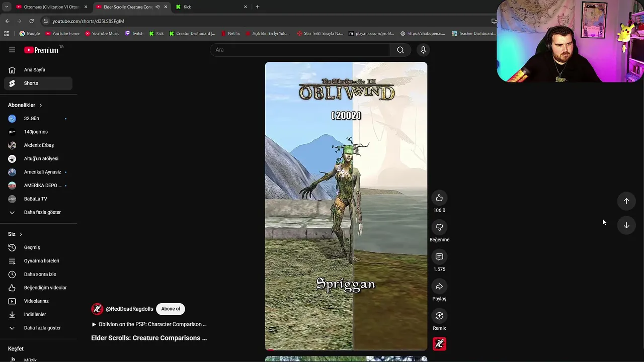
Task: Open Videolarınız page
Action: click(38, 301)
